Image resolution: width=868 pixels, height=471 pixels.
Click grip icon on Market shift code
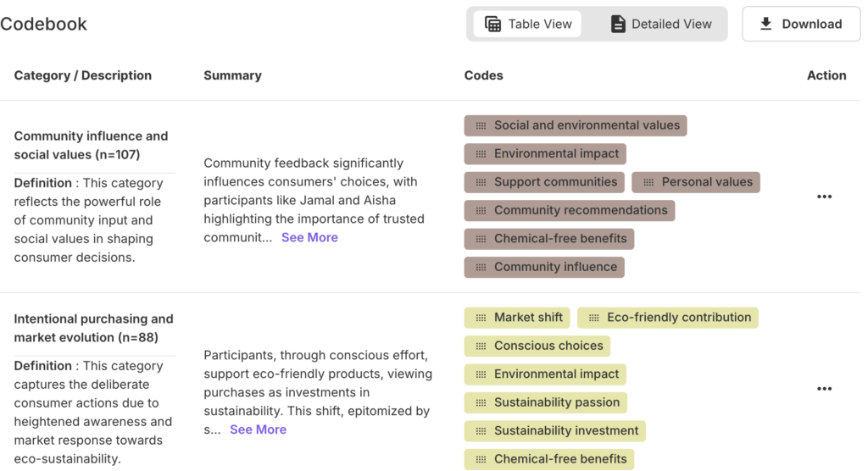click(x=481, y=318)
